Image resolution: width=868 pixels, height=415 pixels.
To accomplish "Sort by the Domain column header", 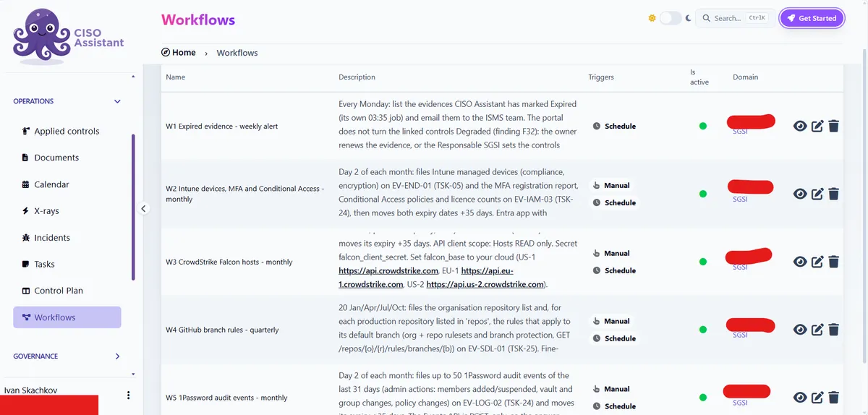I will [x=746, y=77].
